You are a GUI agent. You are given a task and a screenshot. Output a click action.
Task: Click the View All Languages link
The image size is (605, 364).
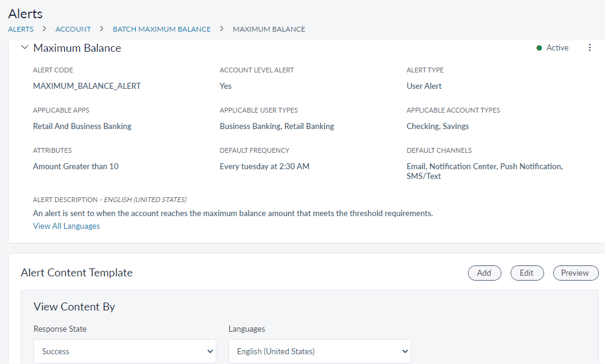(66, 226)
